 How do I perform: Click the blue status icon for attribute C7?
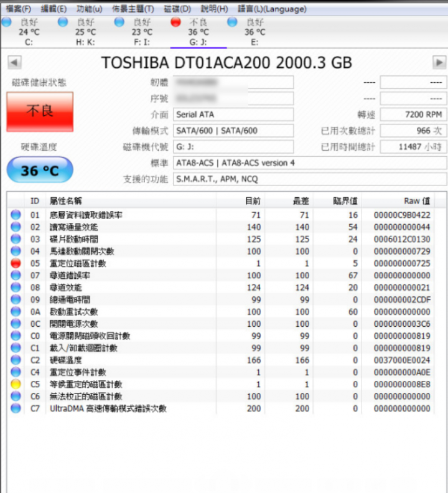point(16,408)
